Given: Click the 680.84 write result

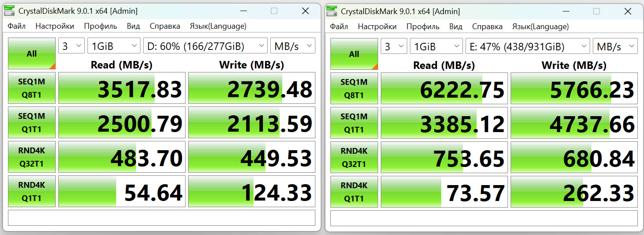Looking at the screenshot, I should [x=574, y=157].
